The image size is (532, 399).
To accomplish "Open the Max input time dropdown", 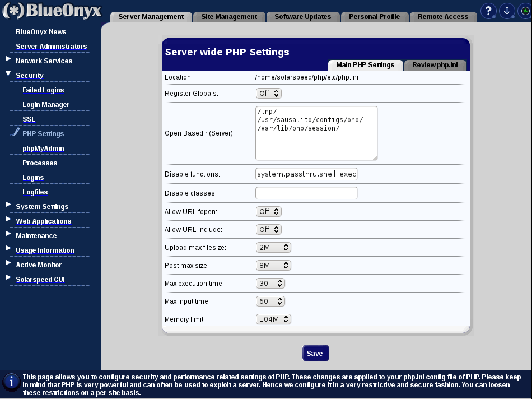I will pos(270,301).
